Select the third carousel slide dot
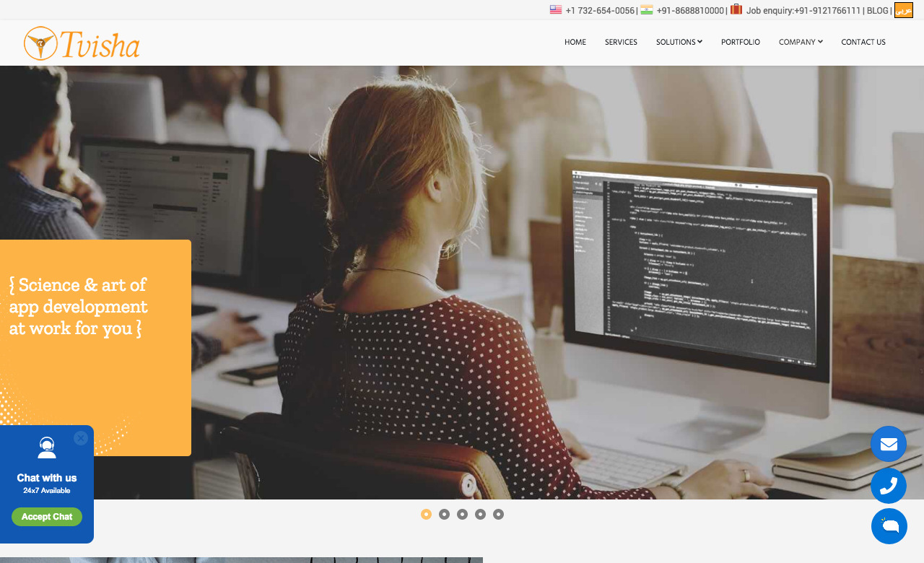The width and height of the screenshot is (924, 563). (x=462, y=515)
